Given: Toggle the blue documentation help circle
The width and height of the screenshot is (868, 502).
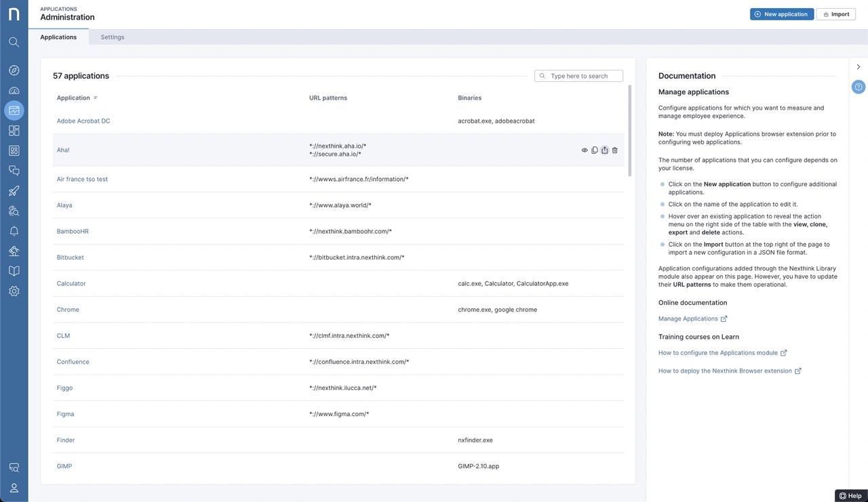Looking at the screenshot, I should pos(859,87).
